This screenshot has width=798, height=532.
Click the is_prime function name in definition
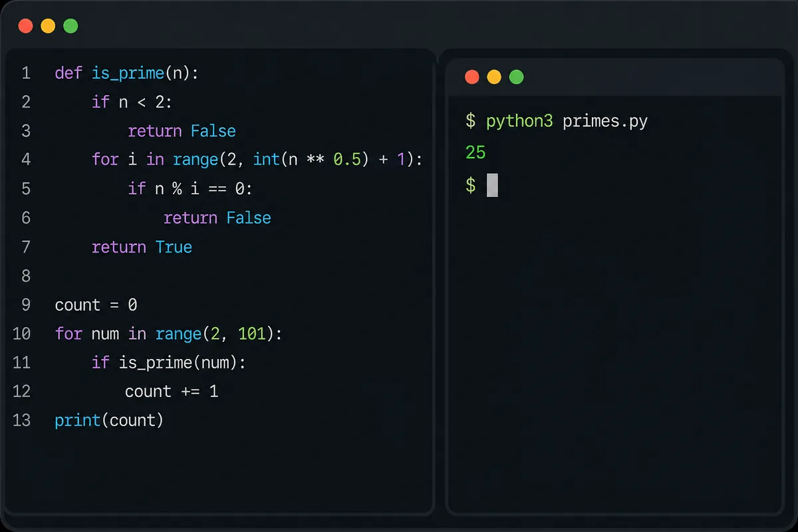pyautogui.click(x=128, y=73)
